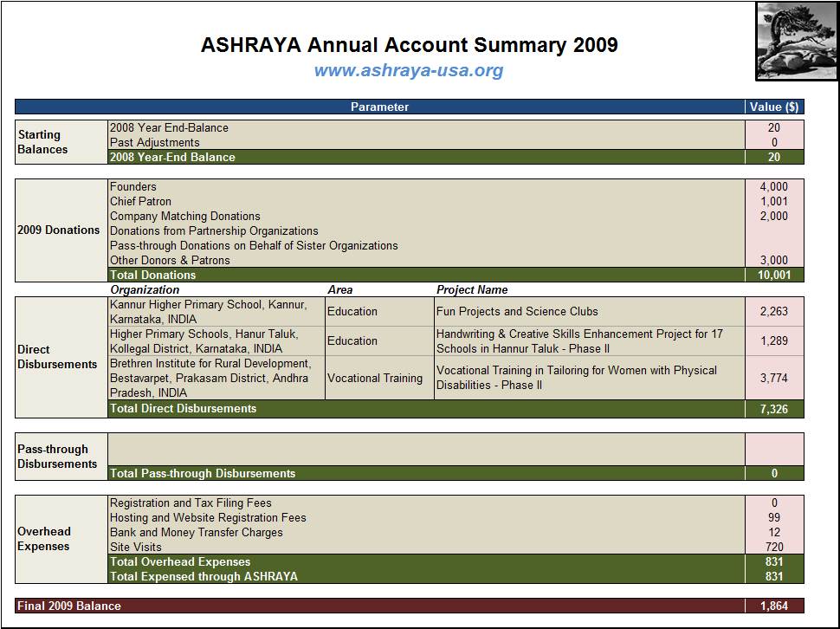The width and height of the screenshot is (840, 629).
Task: Select the 'Parameter' header cell
Action: click(x=380, y=107)
